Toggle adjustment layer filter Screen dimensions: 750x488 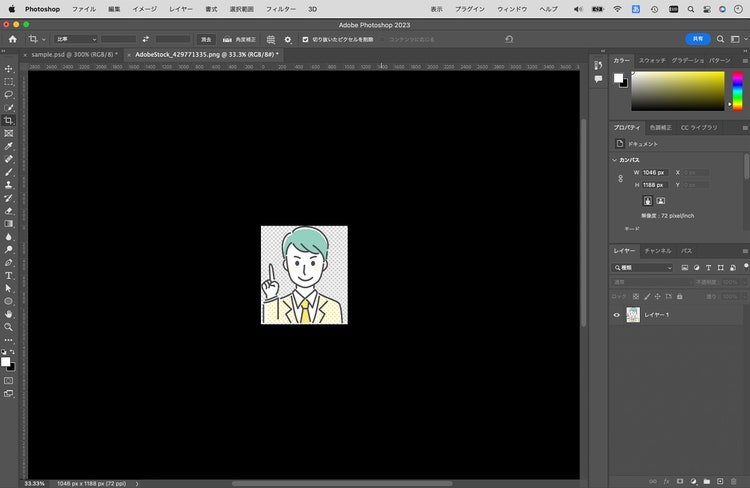[696, 268]
